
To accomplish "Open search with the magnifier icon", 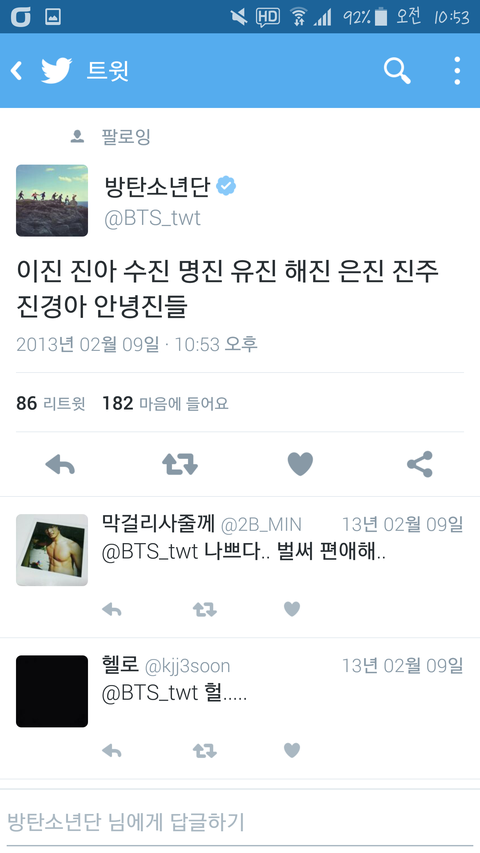I will pos(397,71).
